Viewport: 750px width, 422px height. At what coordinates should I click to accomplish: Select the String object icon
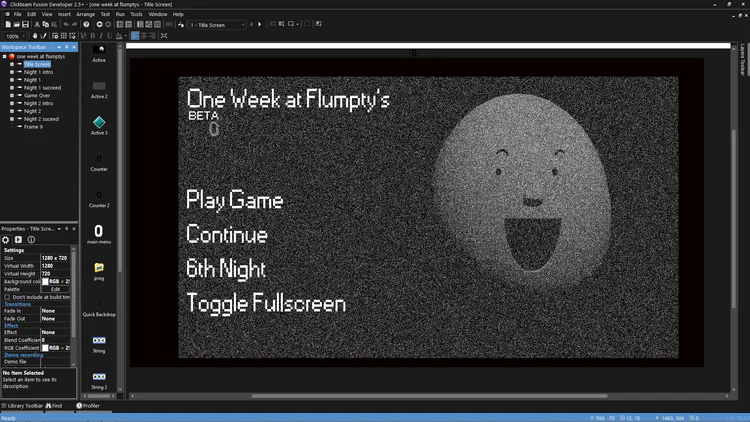click(99, 341)
